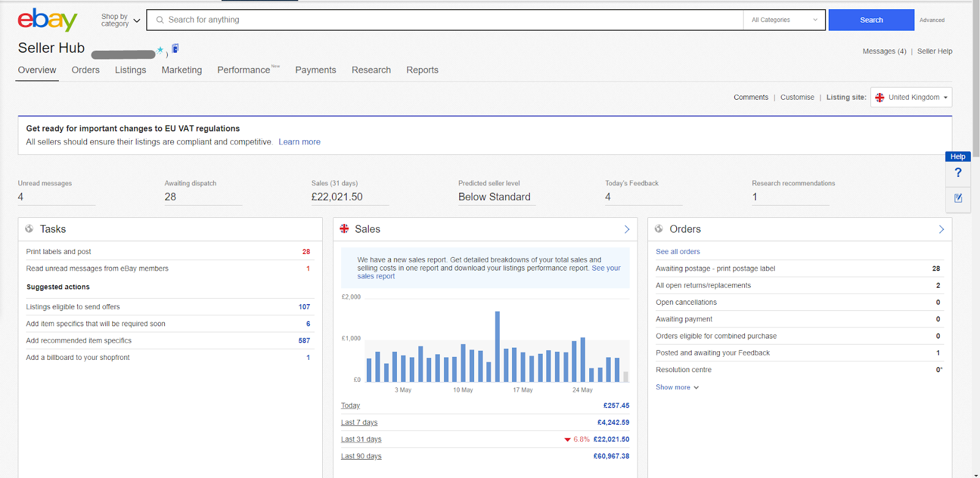
Task: Click See all orders link
Action: coord(677,252)
